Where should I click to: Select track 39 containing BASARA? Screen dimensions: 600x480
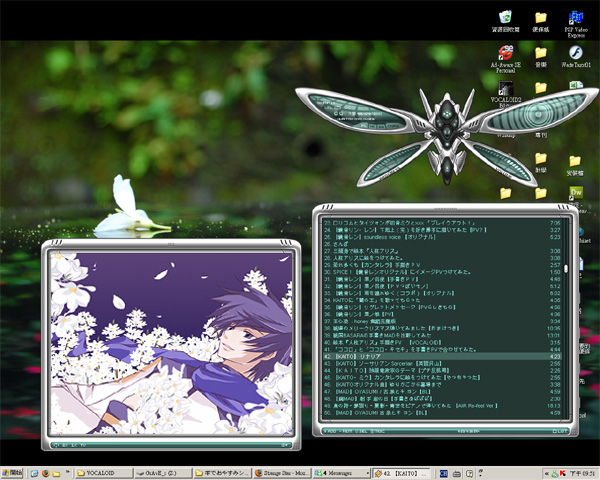tap(442, 335)
